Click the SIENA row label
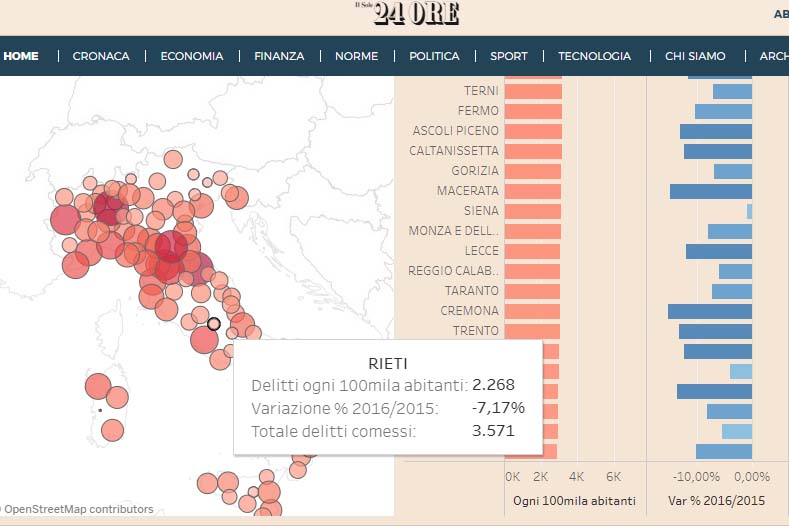The image size is (789, 526). (481, 211)
